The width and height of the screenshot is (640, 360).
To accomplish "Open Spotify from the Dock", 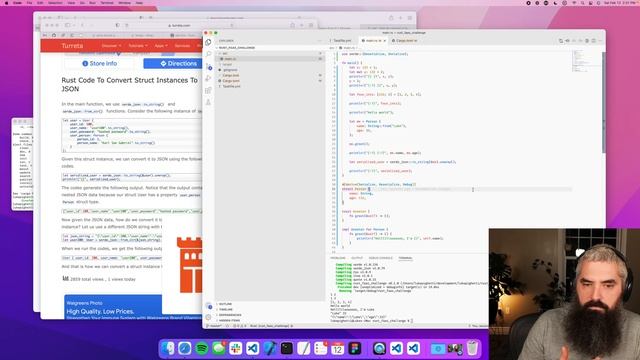I will (202, 348).
